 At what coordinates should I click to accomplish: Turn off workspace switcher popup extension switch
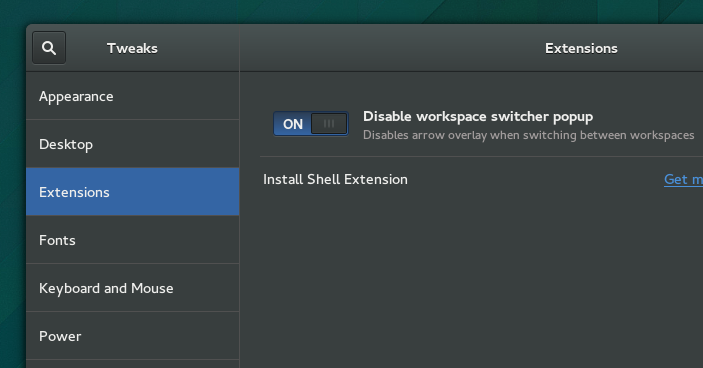click(311, 124)
